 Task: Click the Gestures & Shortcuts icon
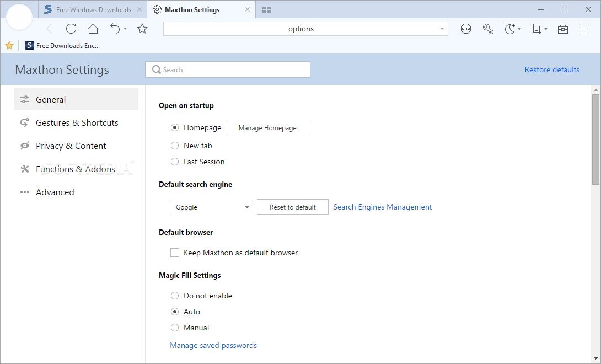[x=25, y=123]
